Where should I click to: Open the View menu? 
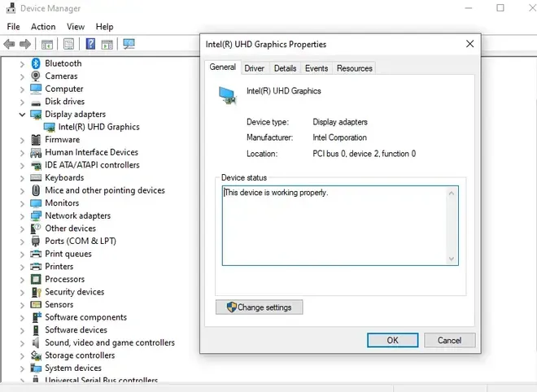(76, 27)
